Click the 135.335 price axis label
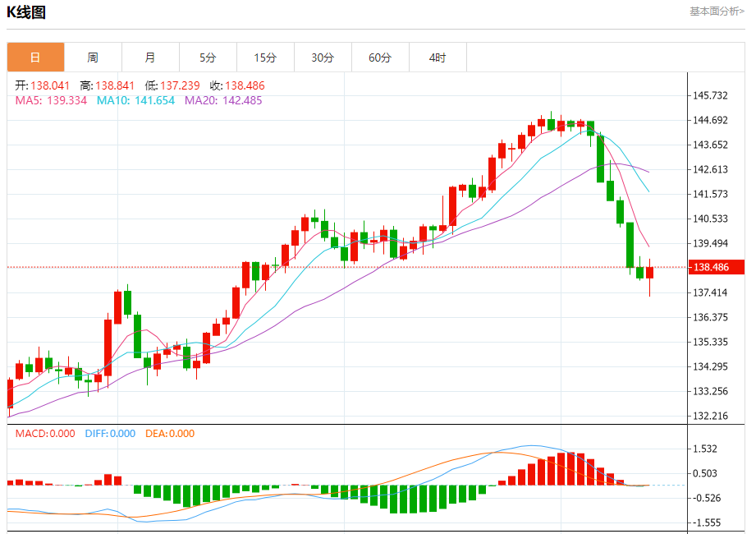756x534 pixels. point(710,342)
